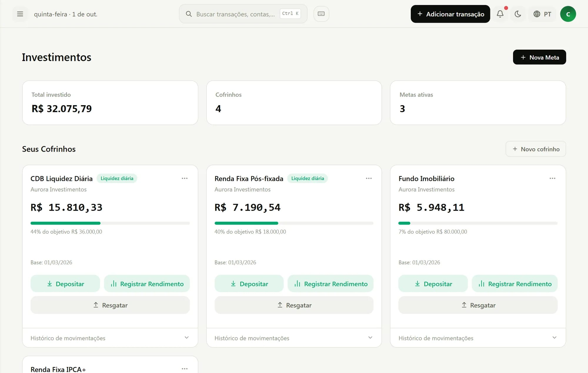The image size is (588, 373).
Task: Resgatar from CDB Liquidez Diária
Action: tap(110, 305)
